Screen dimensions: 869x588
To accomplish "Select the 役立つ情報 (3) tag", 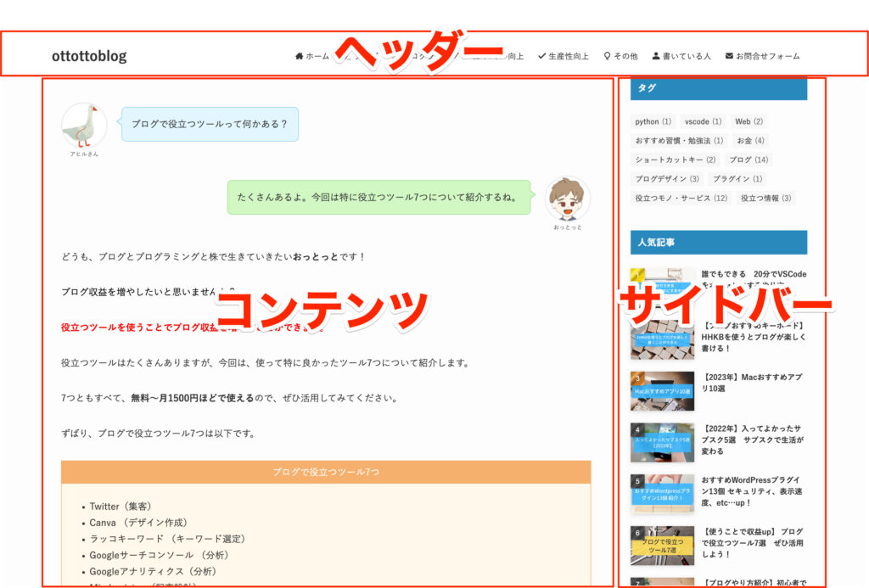I will point(766,198).
